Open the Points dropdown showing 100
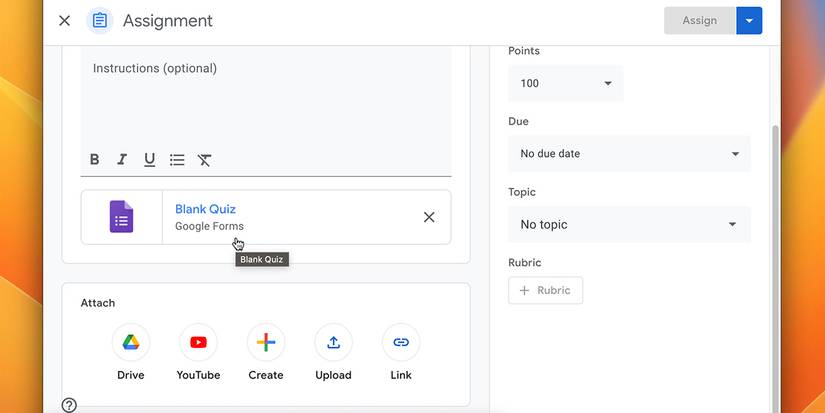 [565, 83]
